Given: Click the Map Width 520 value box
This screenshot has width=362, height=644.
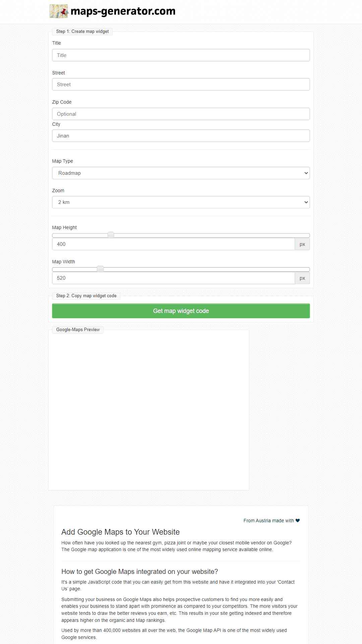Looking at the screenshot, I should [174, 278].
